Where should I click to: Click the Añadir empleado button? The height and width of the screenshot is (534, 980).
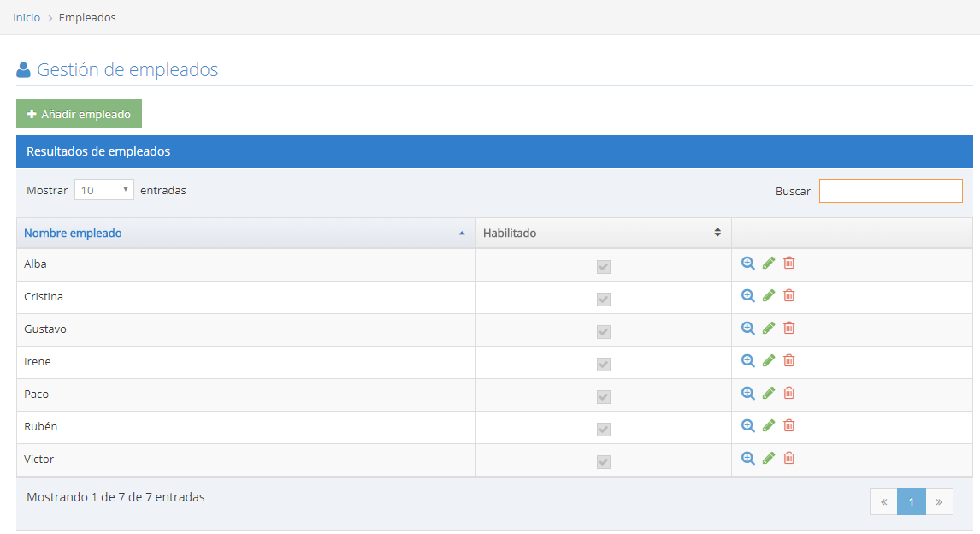point(79,114)
